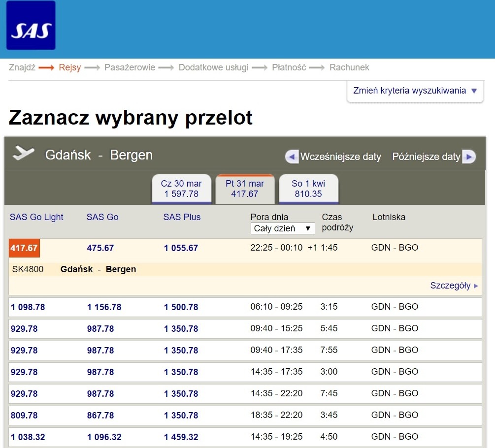Select the 1 156.78 SAS Go fare
This screenshot has height=448, width=495.
(104, 307)
